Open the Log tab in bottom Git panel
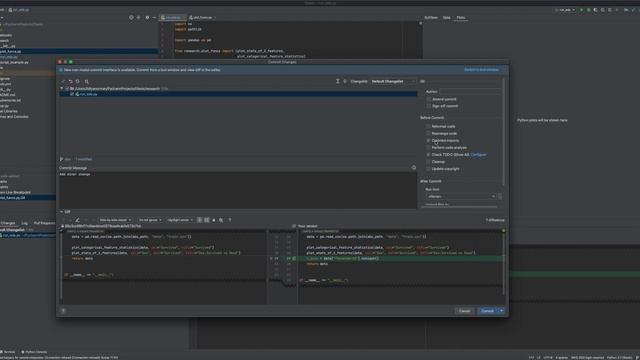 tap(24, 223)
